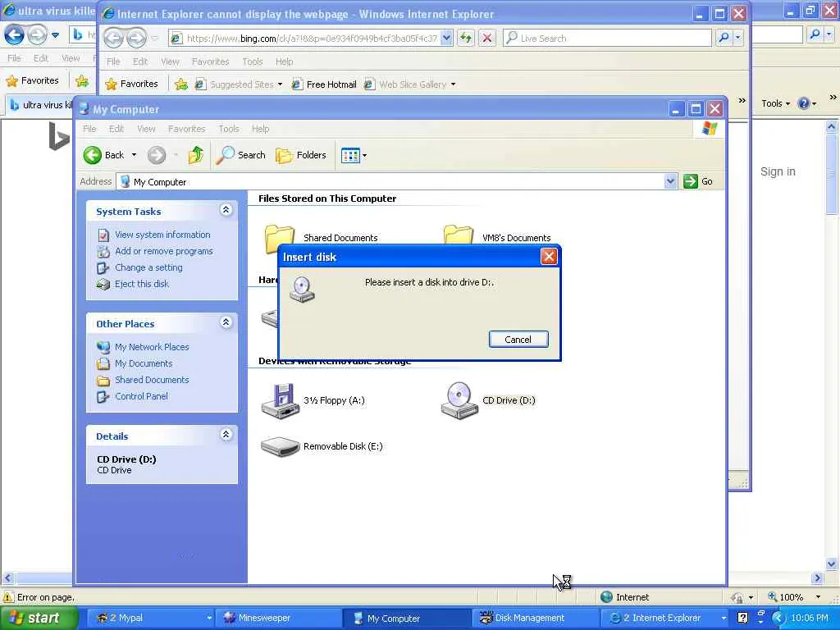
Task: Collapse the Other Places panel
Action: [x=226, y=322]
